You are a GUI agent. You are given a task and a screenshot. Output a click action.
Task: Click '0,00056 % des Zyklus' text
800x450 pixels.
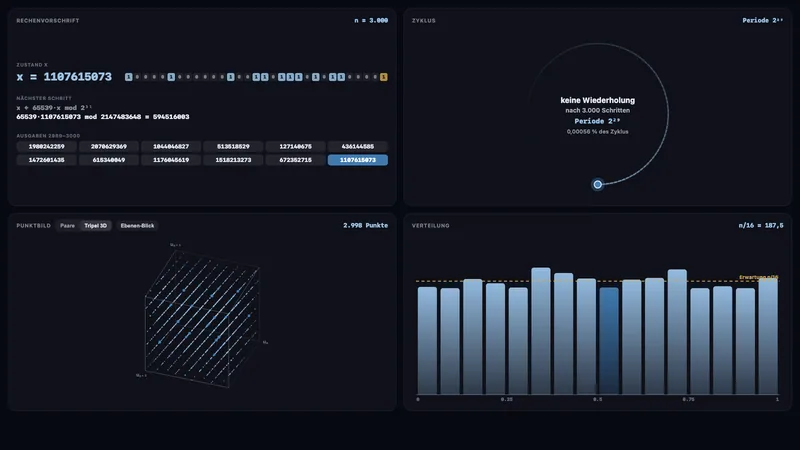(597, 132)
